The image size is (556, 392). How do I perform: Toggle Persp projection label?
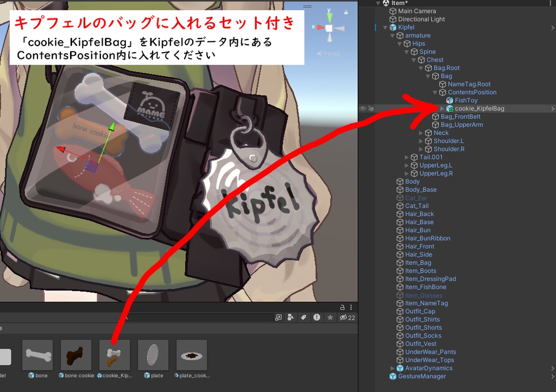pyautogui.click(x=328, y=54)
